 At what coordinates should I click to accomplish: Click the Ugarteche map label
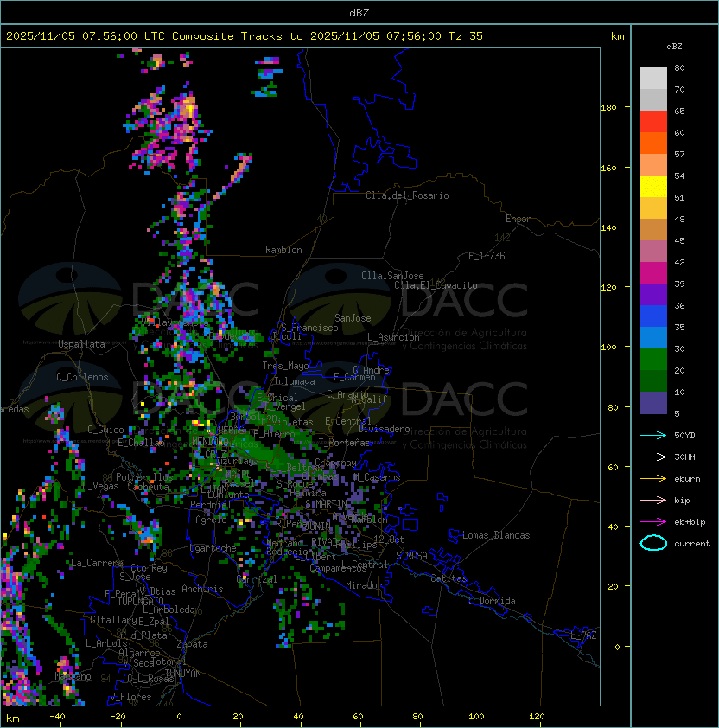click(213, 548)
